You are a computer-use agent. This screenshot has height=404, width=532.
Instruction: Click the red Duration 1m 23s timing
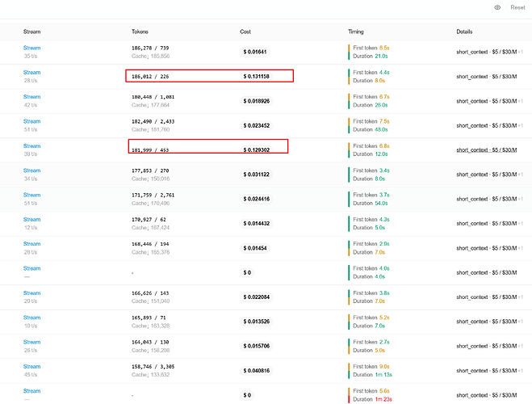tap(372, 399)
